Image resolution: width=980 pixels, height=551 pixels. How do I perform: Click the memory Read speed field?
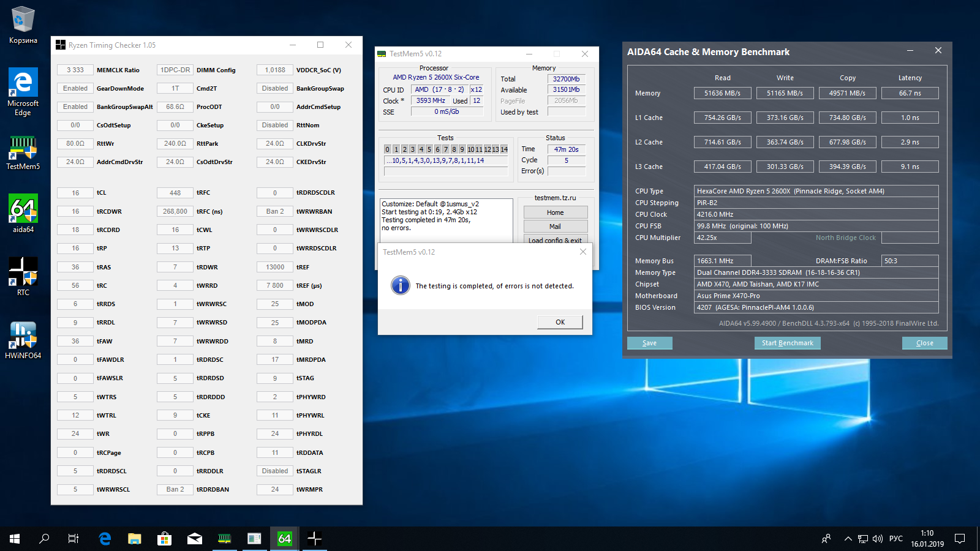click(722, 93)
